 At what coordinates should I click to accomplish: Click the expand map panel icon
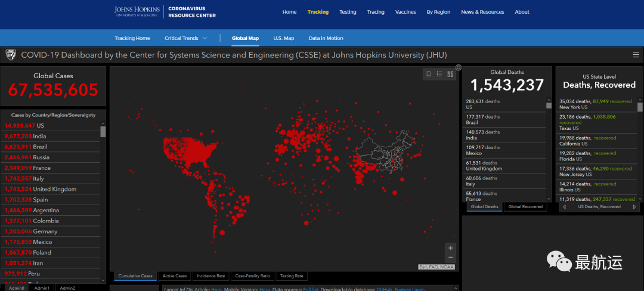459,67
